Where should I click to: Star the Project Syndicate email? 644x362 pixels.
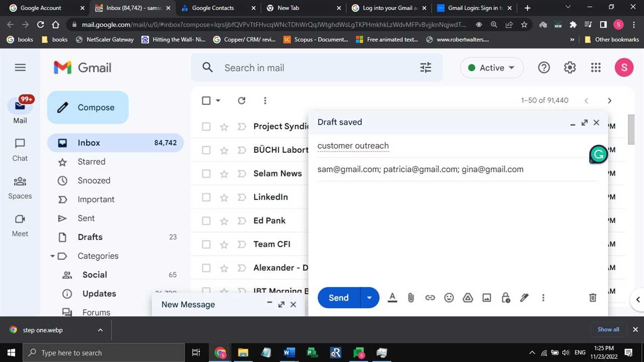click(224, 127)
